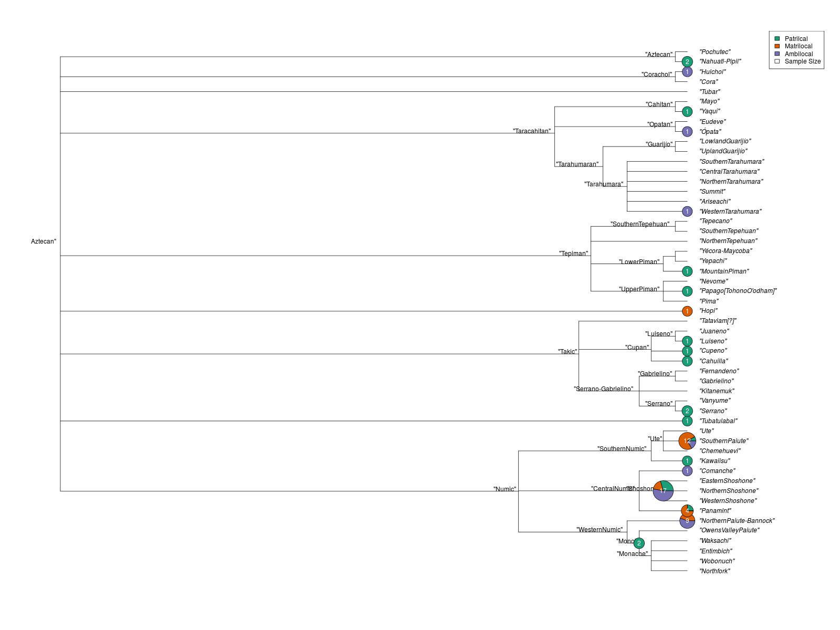Click the Tepiman clade label
The height and width of the screenshot is (630, 840).
click(573, 254)
